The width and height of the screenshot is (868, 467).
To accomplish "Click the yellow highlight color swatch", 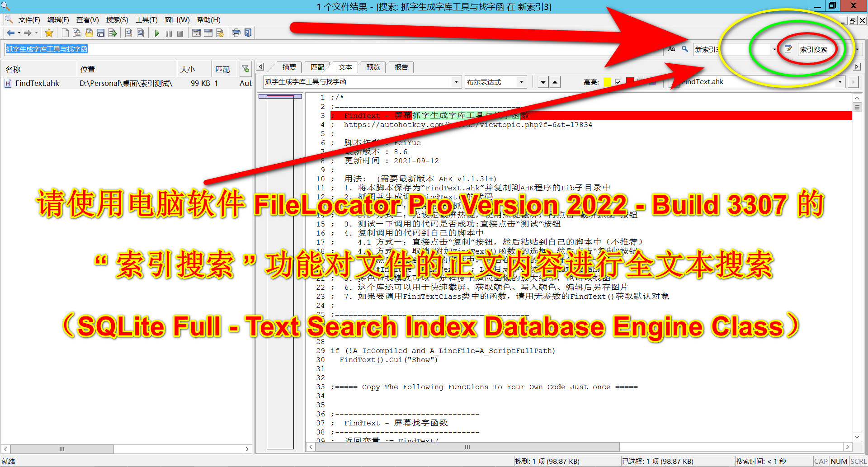I will [607, 82].
